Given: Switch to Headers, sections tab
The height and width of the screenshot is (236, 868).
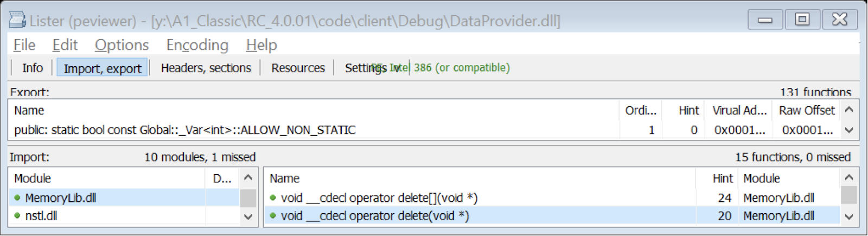Looking at the screenshot, I should coord(206,68).
